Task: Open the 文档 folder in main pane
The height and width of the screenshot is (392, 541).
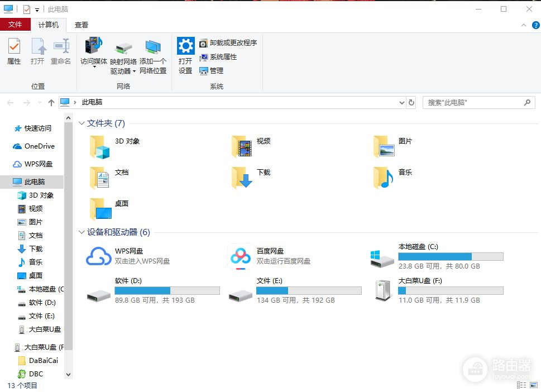Action: click(x=109, y=178)
